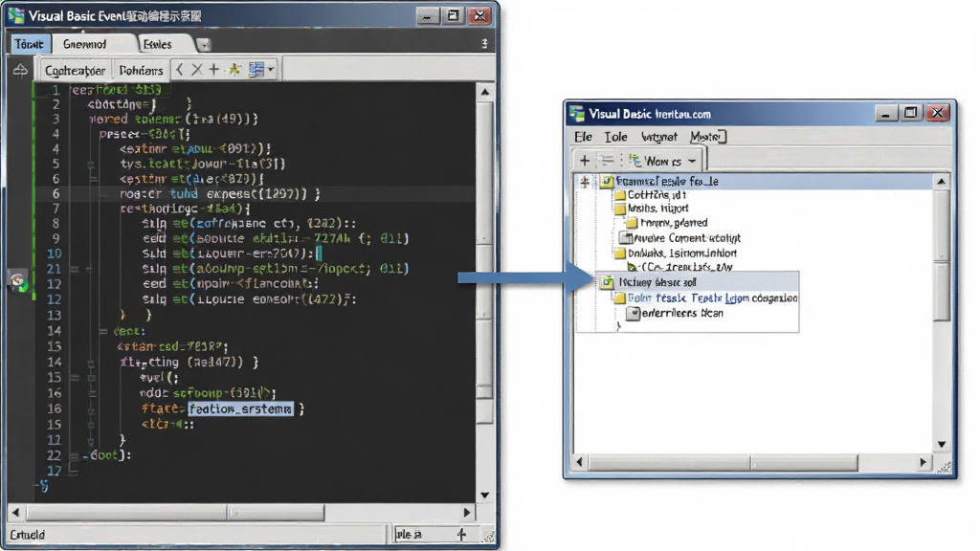Click the back chevron in the code toolbar
Screen dimensions: 980x551
[180, 69]
